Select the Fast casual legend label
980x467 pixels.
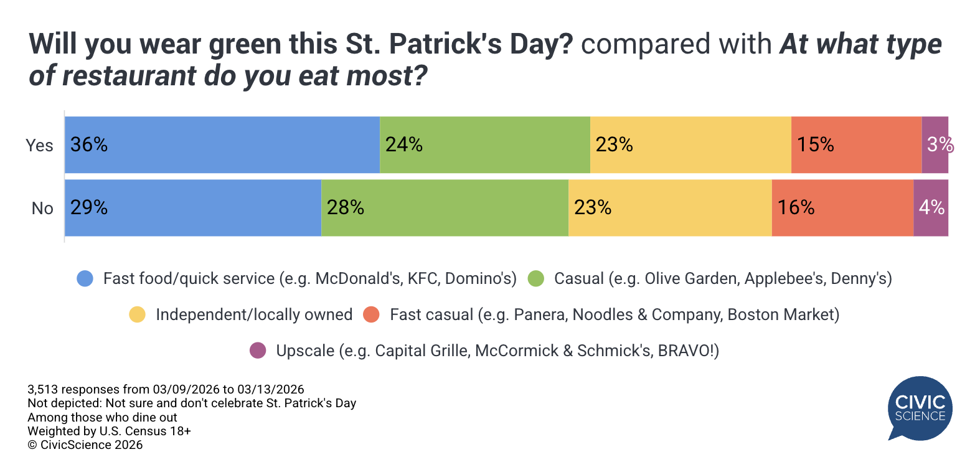click(x=615, y=314)
